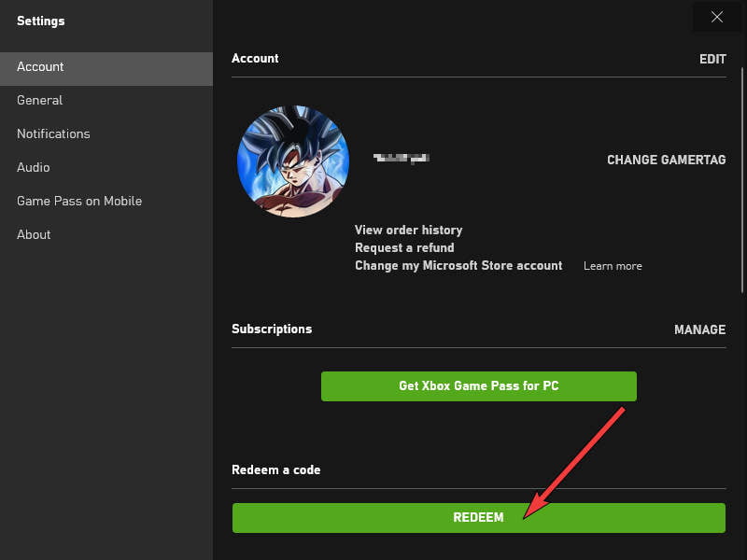Select the Account tab in sidebar
747x560 pixels.
40,66
